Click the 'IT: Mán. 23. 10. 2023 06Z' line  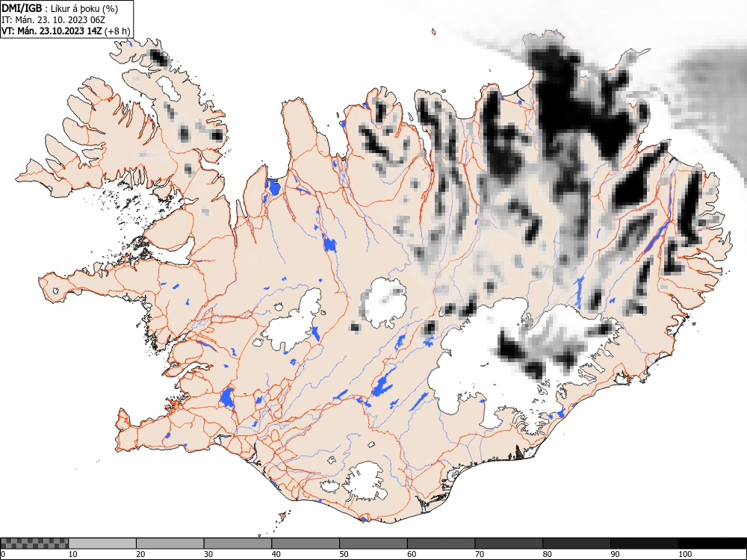53,20
